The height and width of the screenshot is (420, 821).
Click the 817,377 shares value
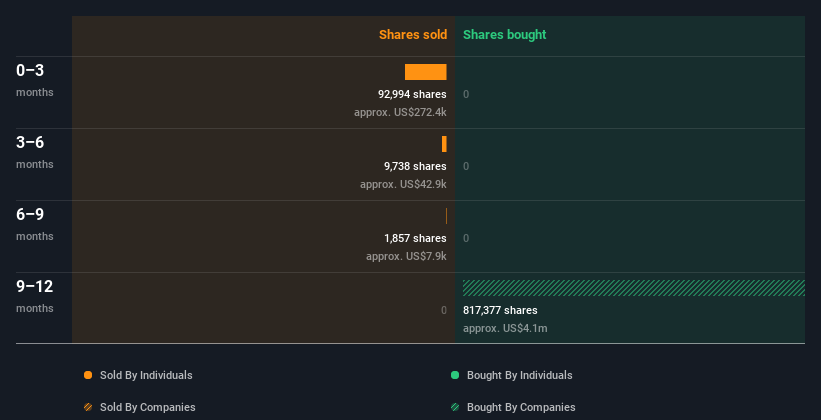500,310
